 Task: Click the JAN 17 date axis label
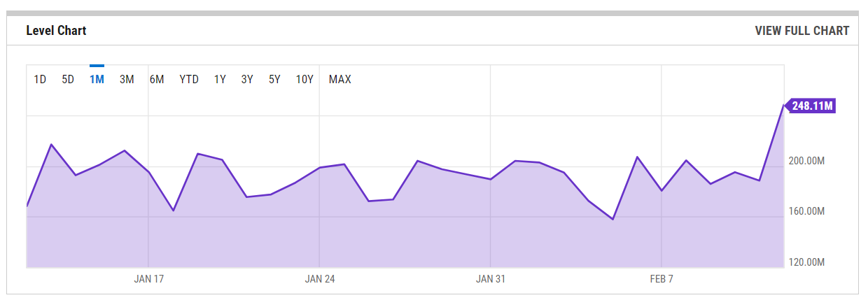(148, 279)
